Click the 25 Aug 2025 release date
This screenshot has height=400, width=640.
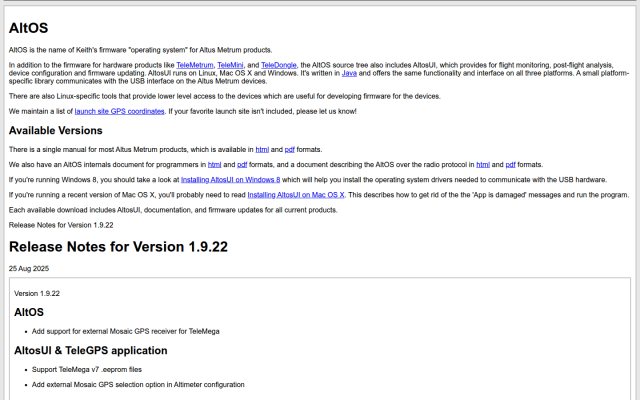click(x=29, y=269)
